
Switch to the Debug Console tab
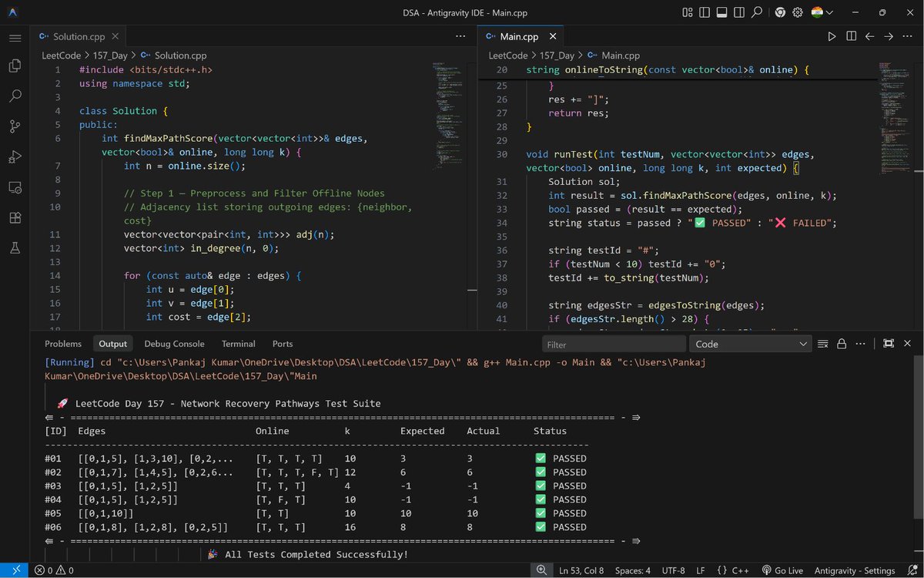click(x=174, y=344)
